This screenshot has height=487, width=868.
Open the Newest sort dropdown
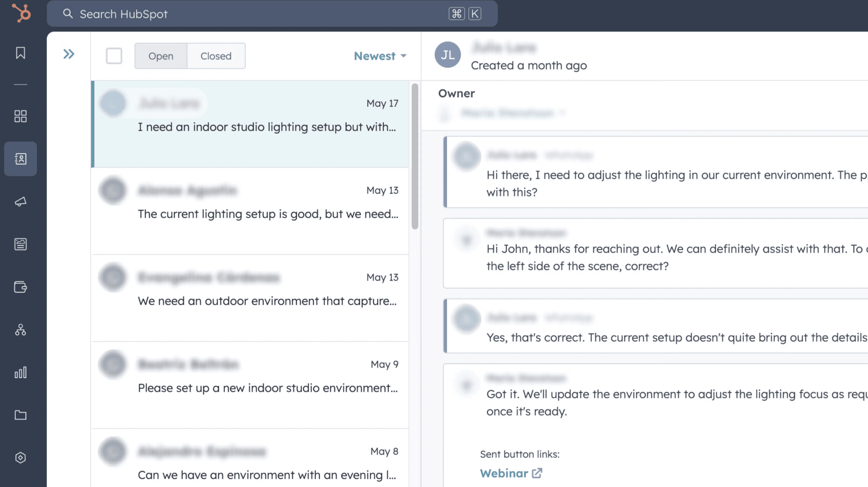point(380,56)
